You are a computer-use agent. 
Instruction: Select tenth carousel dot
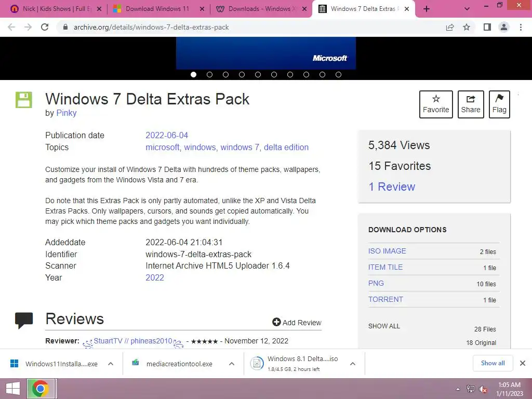pos(338,74)
